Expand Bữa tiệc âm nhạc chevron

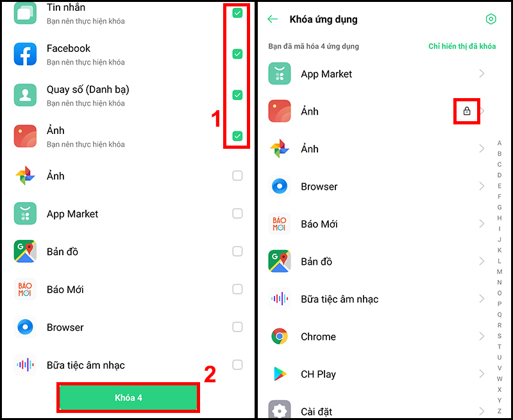(482, 299)
